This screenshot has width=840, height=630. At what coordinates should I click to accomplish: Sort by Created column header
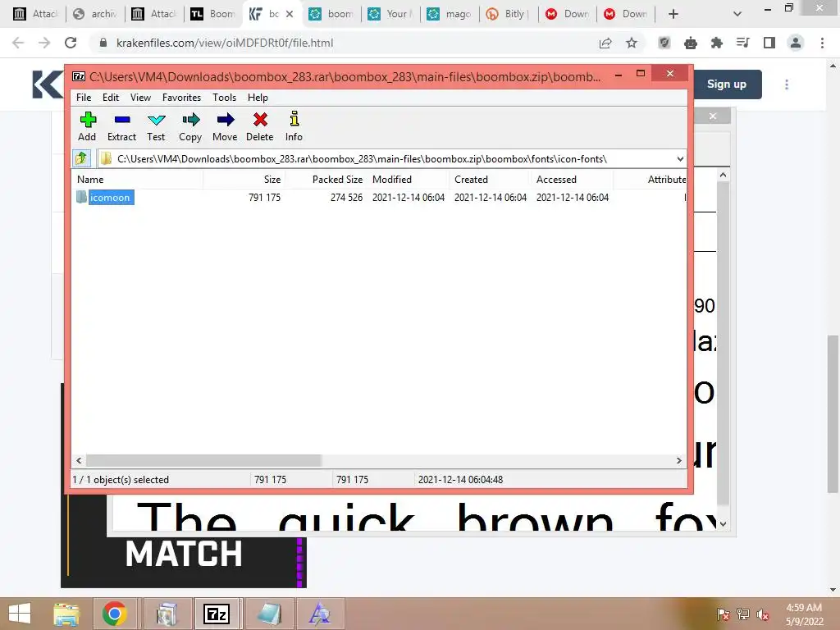[x=491, y=180]
